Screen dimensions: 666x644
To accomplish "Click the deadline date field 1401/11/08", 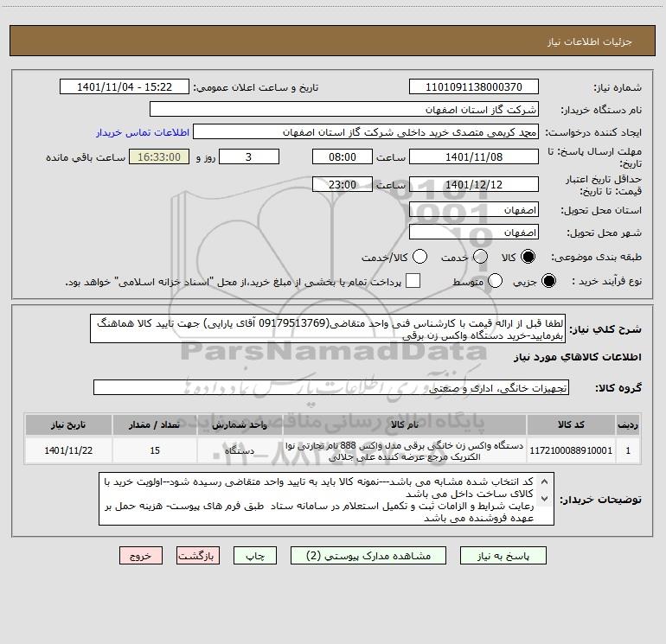I will 474,156.
